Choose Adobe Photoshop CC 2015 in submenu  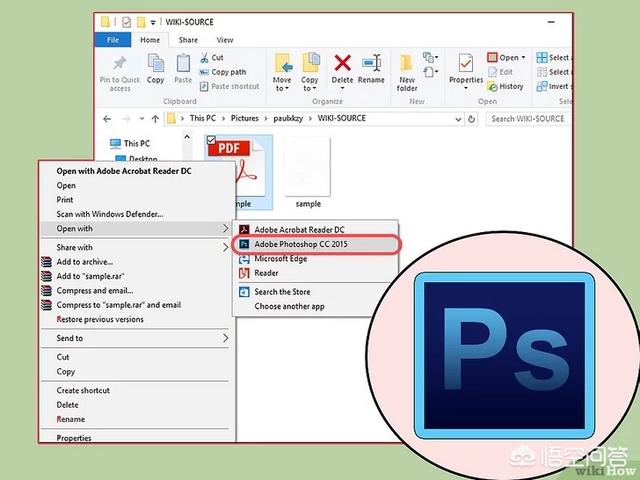click(315, 244)
